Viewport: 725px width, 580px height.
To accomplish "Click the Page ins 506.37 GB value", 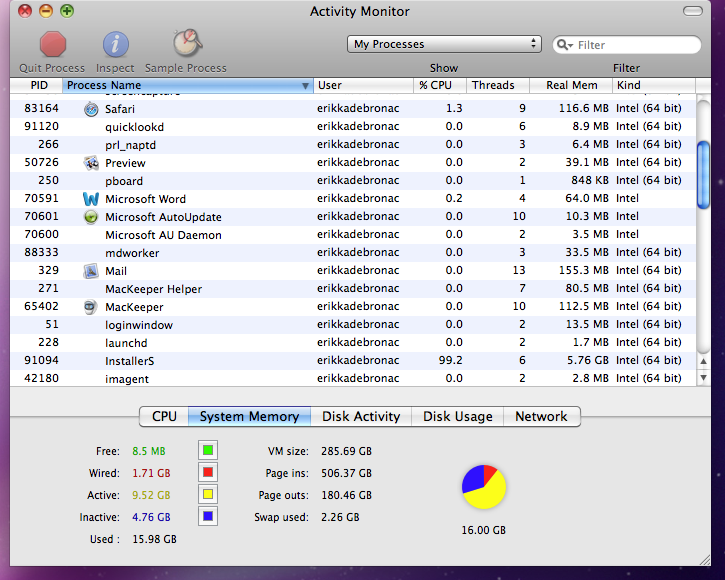I will pos(346,473).
